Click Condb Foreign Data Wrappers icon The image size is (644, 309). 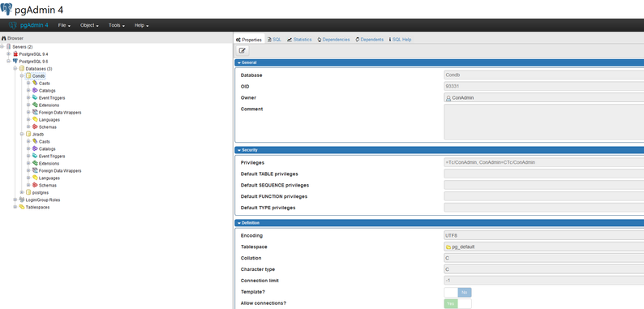(x=35, y=112)
